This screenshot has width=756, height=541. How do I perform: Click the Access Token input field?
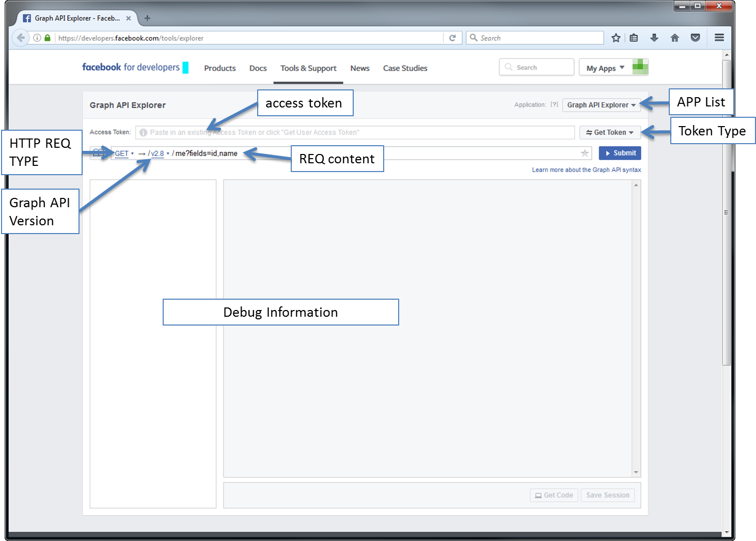click(x=355, y=132)
